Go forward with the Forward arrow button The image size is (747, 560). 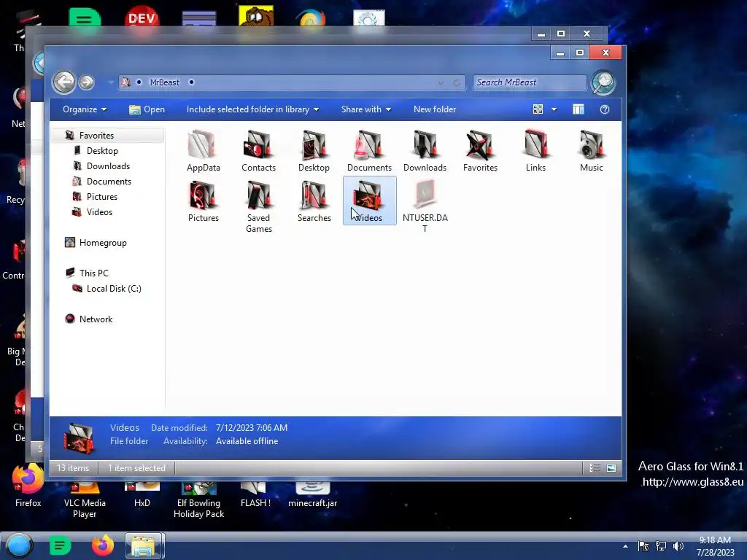coord(86,82)
